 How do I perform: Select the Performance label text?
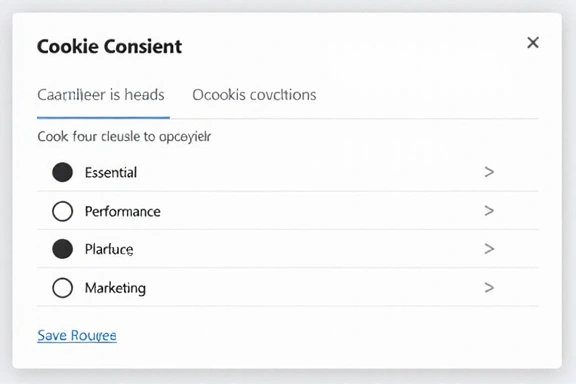click(x=123, y=212)
